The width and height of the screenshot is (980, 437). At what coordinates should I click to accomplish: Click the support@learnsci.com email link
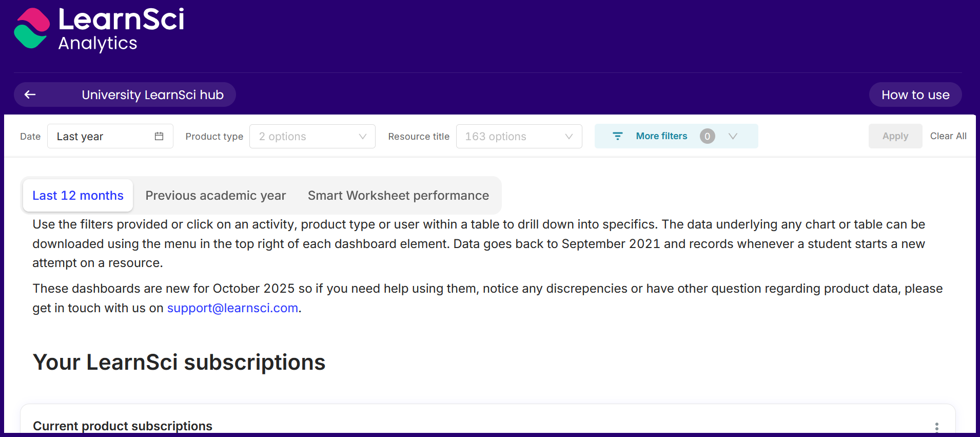232,308
